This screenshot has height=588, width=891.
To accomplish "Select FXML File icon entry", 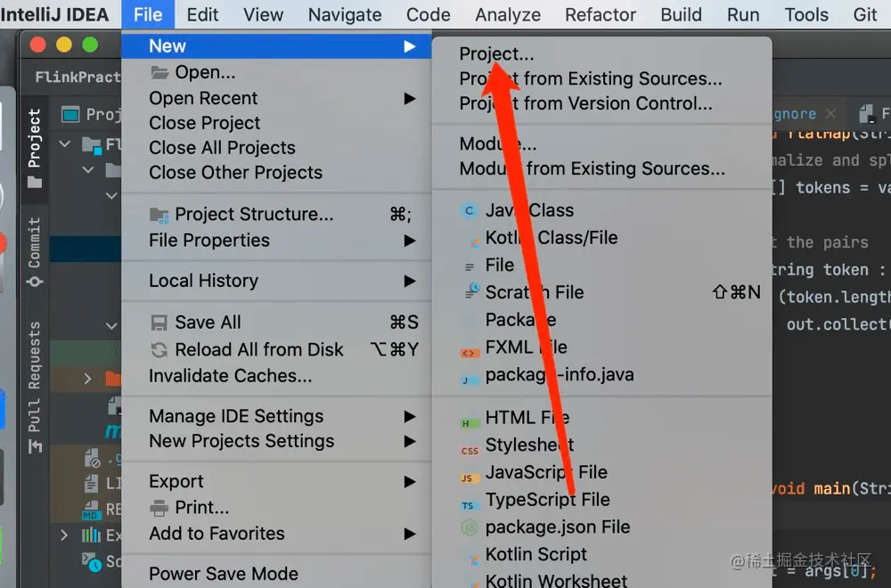I will (x=470, y=352).
